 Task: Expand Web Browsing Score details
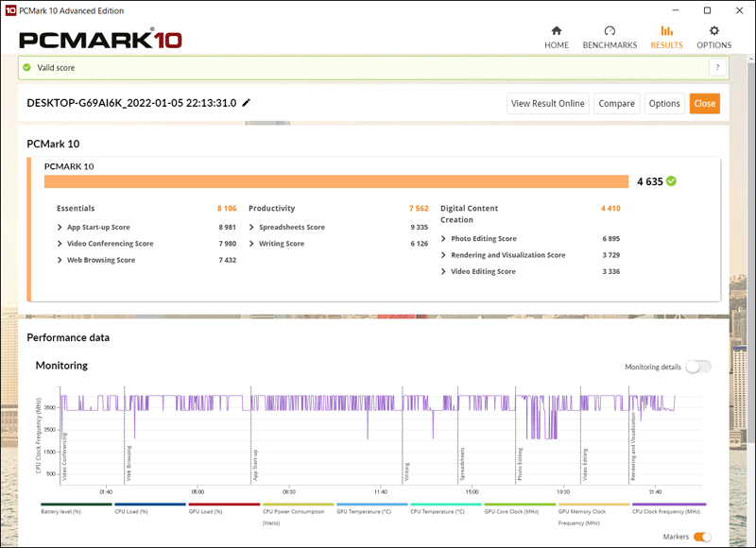coord(60,260)
